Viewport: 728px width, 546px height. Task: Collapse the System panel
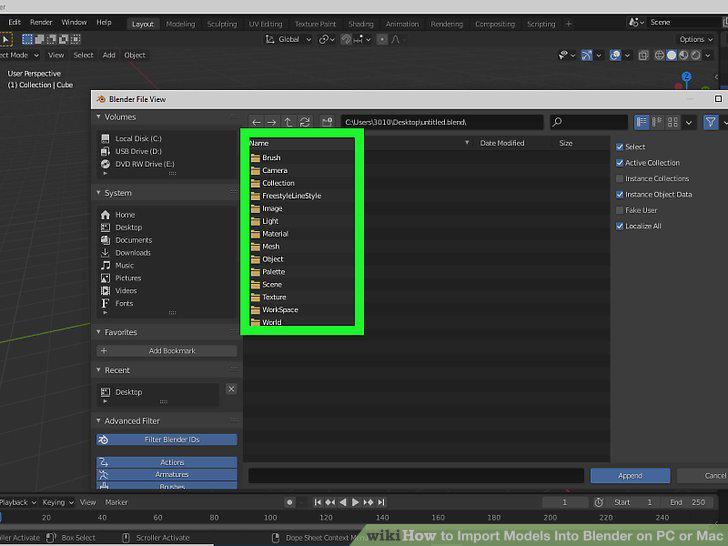(x=98, y=193)
